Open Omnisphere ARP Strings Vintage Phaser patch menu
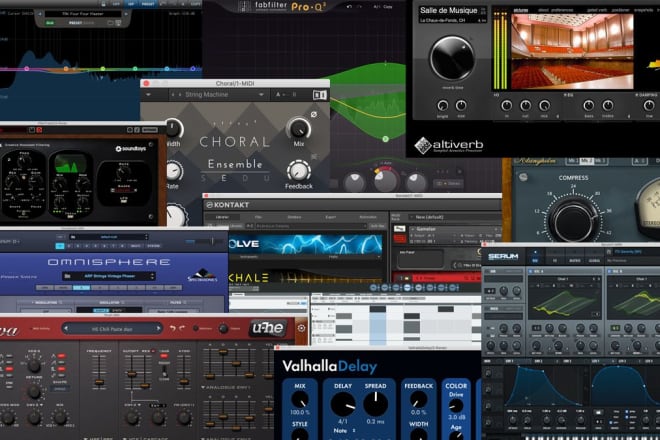 pyautogui.click(x=109, y=276)
